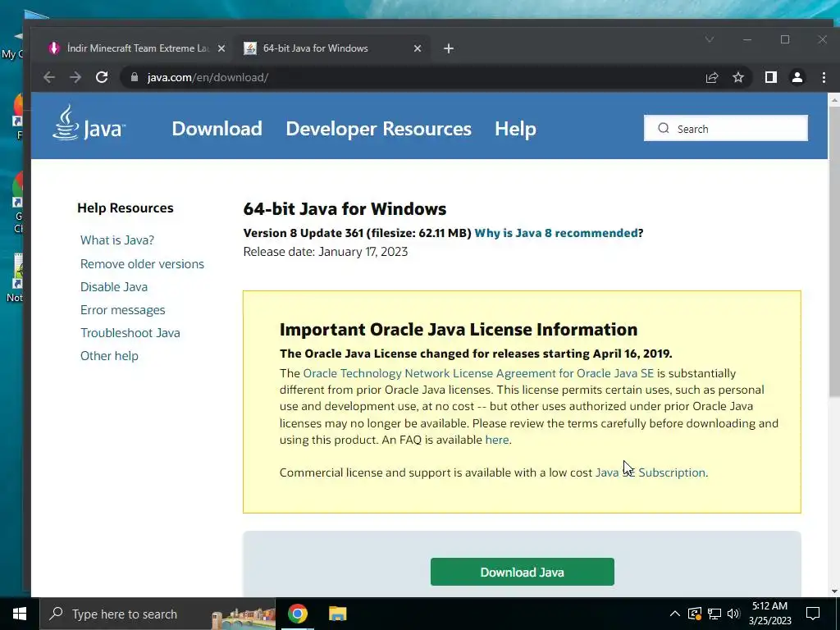Open the browser side panel
The height and width of the screenshot is (630, 840).
pos(771,77)
